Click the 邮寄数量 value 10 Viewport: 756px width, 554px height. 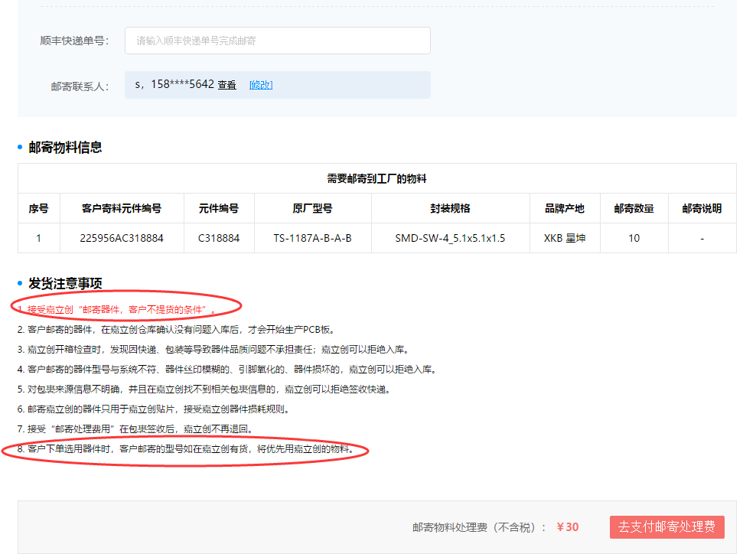click(x=634, y=238)
